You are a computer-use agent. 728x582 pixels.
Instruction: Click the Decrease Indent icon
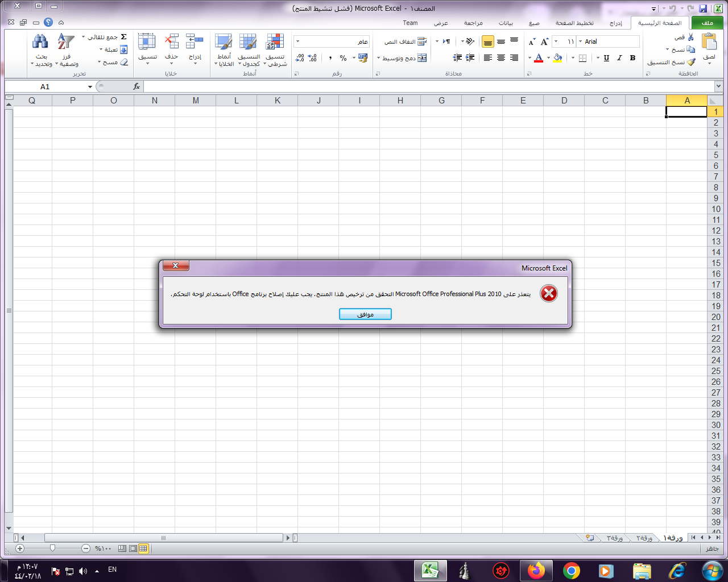pyautogui.click(x=470, y=58)
